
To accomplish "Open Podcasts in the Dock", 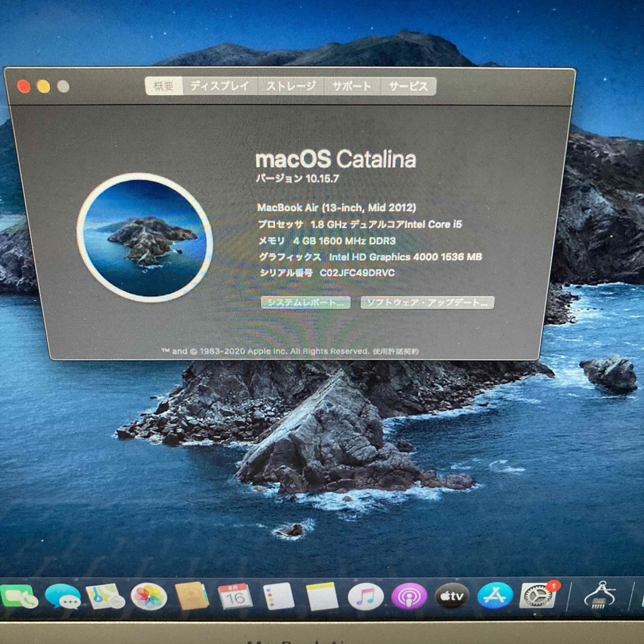I will coord(409,596).
